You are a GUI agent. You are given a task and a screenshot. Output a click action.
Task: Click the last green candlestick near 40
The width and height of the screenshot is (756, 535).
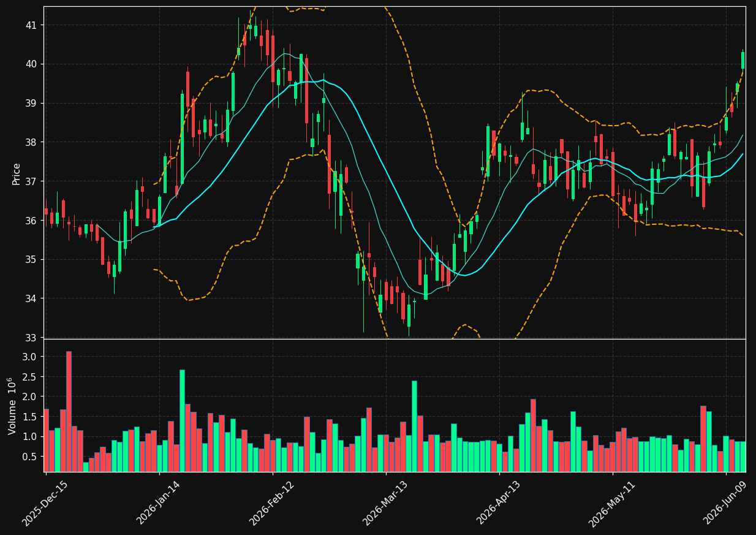[x=743, y=60]
